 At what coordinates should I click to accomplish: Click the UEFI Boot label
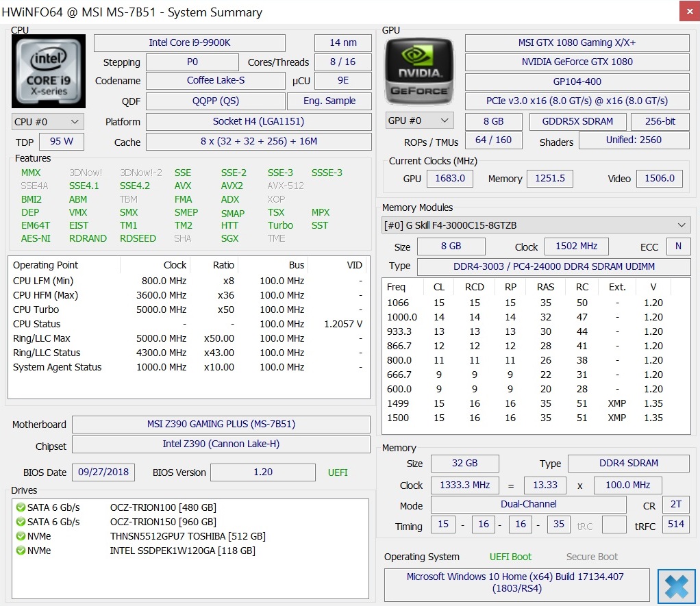coord(511,557)
